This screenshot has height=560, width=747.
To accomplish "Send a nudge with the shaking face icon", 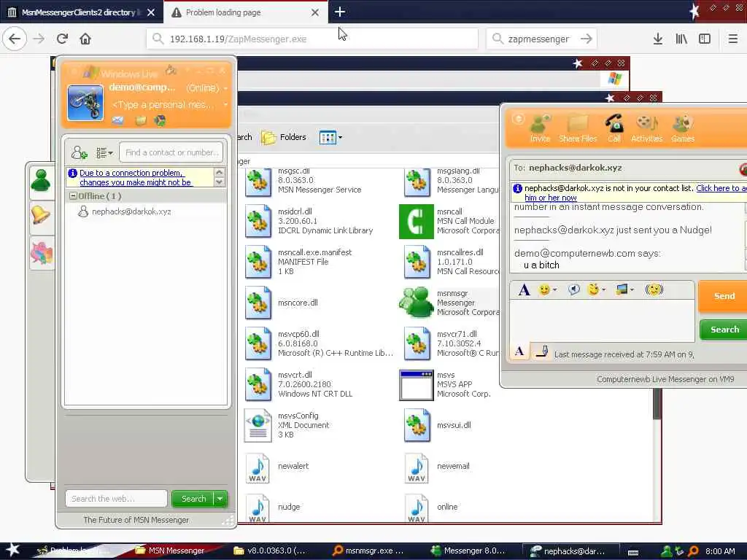I will (x=654, y=289).
